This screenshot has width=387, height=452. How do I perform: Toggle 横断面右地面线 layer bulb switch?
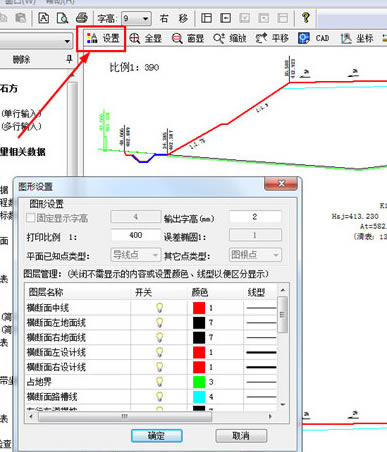(160, 337)
